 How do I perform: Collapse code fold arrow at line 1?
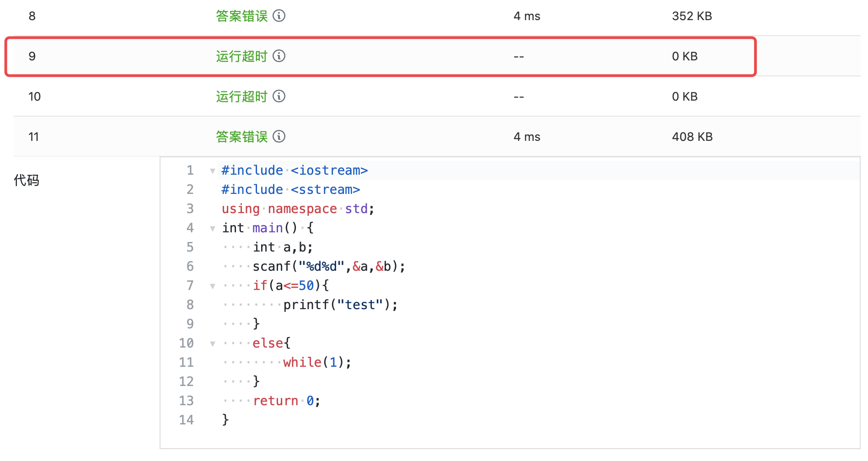click(x=213, y=171)
